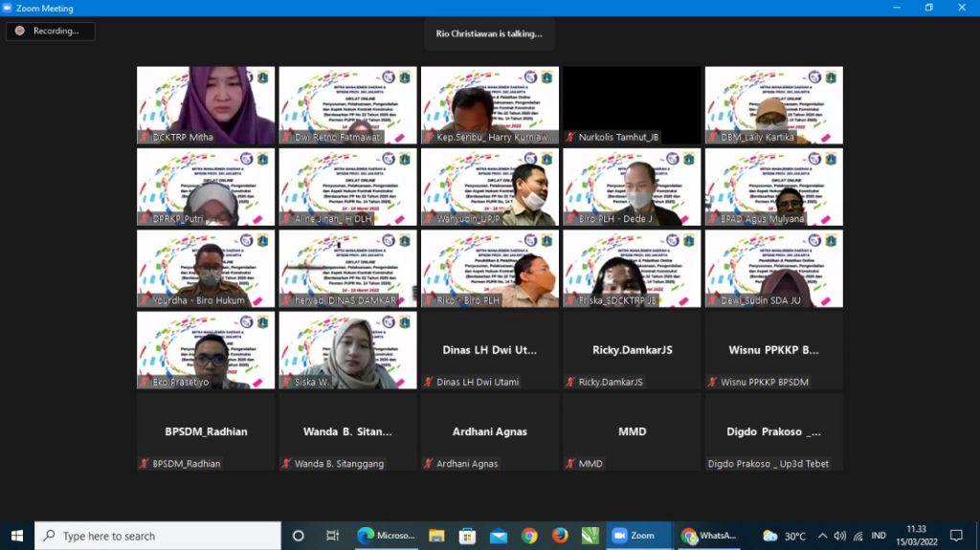Click muted mic icon on Siska W. tile
The width and height of the screenshot is (980, 550).
(286, 383)
